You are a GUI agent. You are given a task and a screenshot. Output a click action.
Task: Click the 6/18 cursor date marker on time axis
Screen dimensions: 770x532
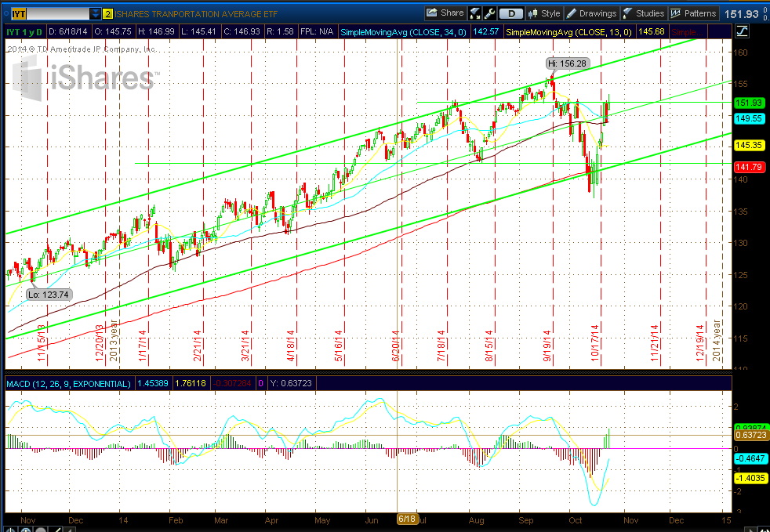(407, 519)
